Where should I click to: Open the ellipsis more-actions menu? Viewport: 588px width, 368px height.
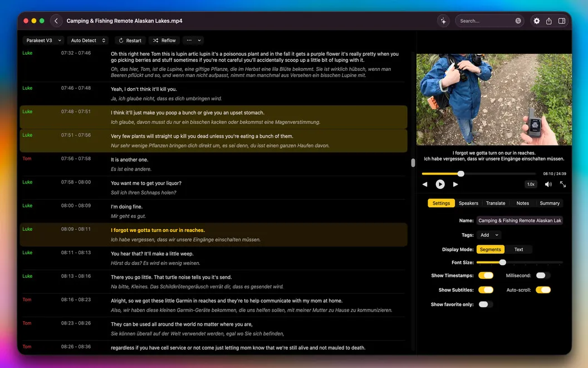[189, 41]
